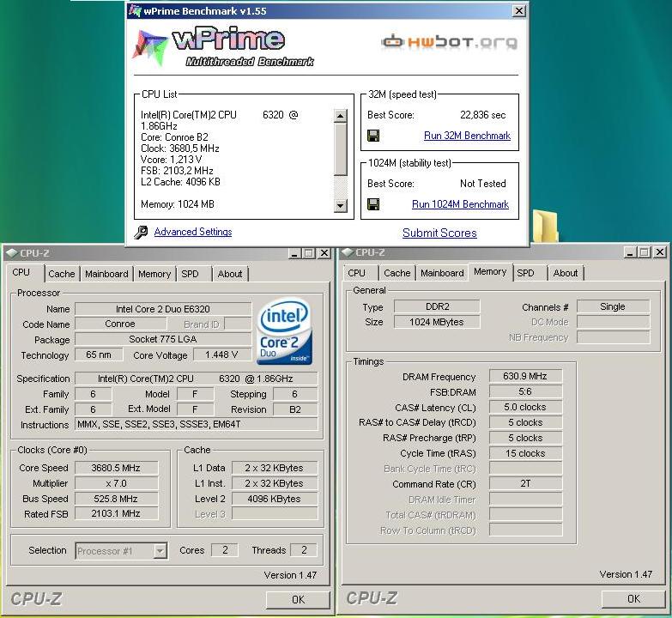Screen dimensions: 672x618
Task: Open About tab in left CPU-Z
Action: (230, 274)
